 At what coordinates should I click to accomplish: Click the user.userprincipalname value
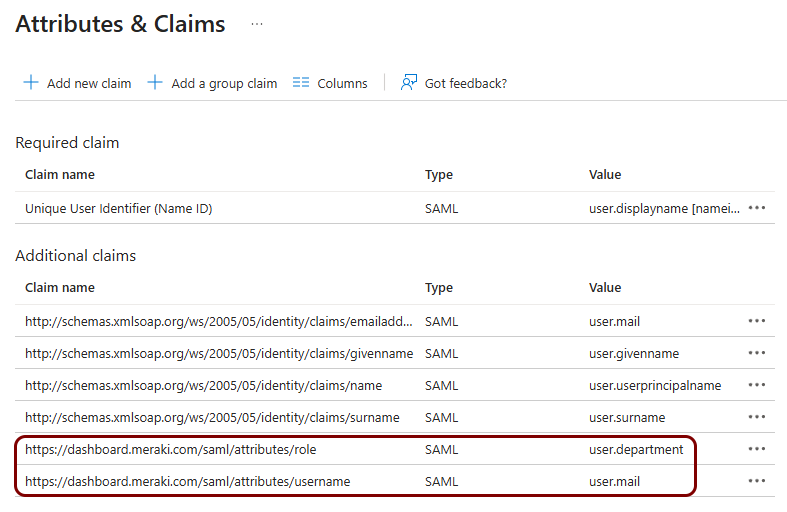[655, 386]
